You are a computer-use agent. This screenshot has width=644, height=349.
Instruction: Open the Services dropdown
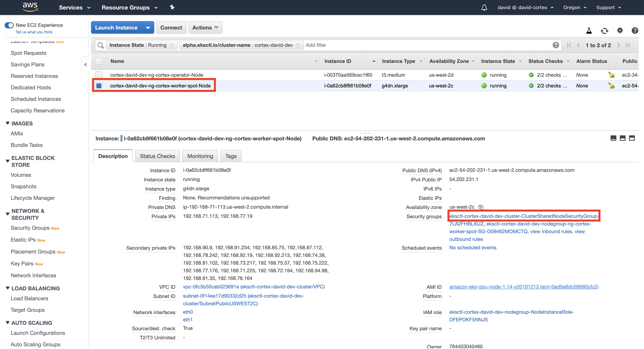click(74, 7)
